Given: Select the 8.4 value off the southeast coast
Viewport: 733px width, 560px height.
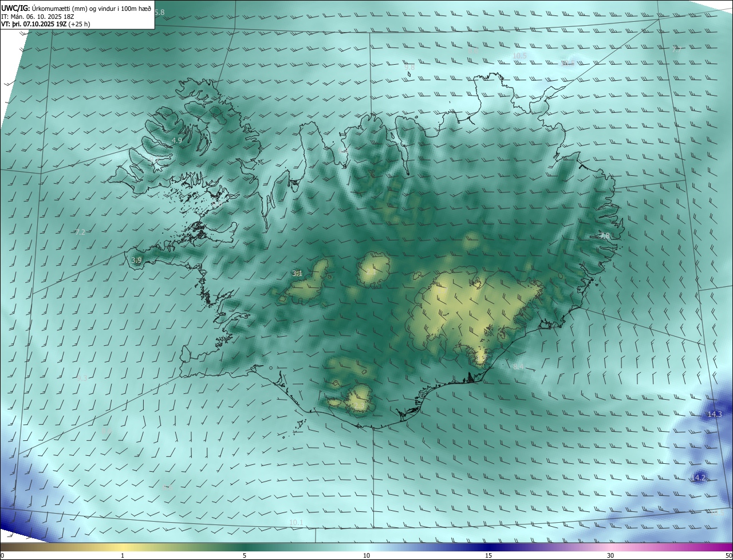Looking at the screenshot, I should click(x=518, y=367).
